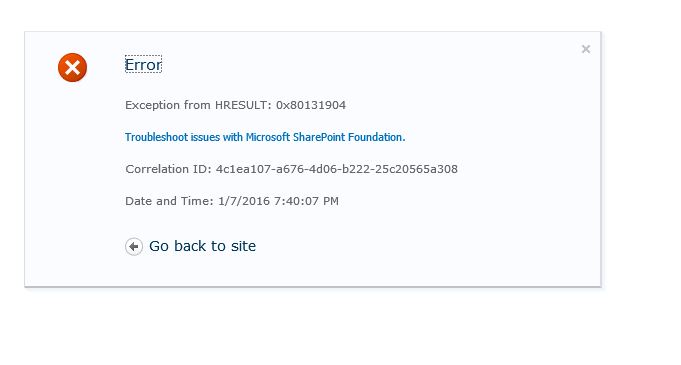Screen dimensions: 681x365
Task: Open Troubleshoot issues with Microsoft SharePoint Foundation
Action: tap(265, 137)
